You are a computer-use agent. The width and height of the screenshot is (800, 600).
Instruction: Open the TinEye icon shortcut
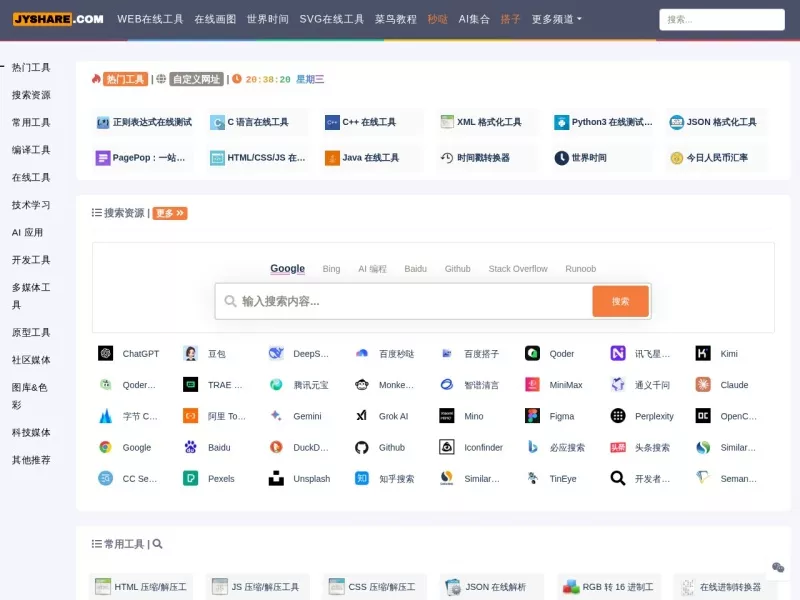pos(532,478)
